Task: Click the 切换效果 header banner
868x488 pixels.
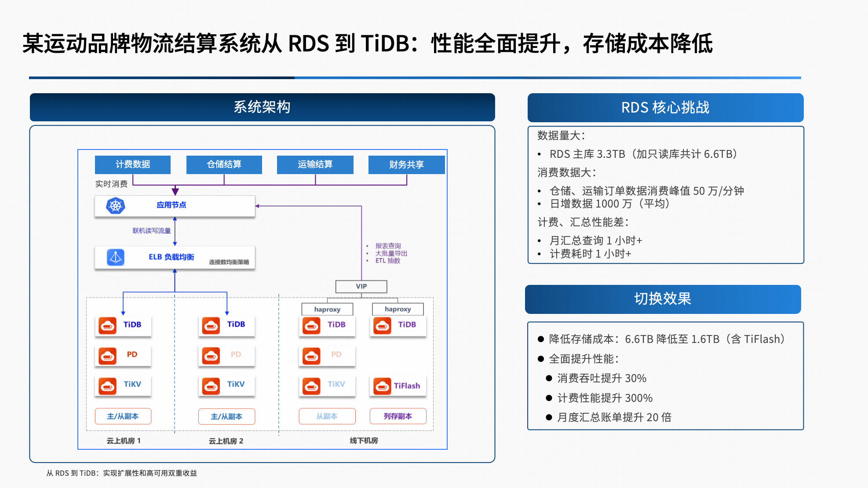Action: point(662,299)
